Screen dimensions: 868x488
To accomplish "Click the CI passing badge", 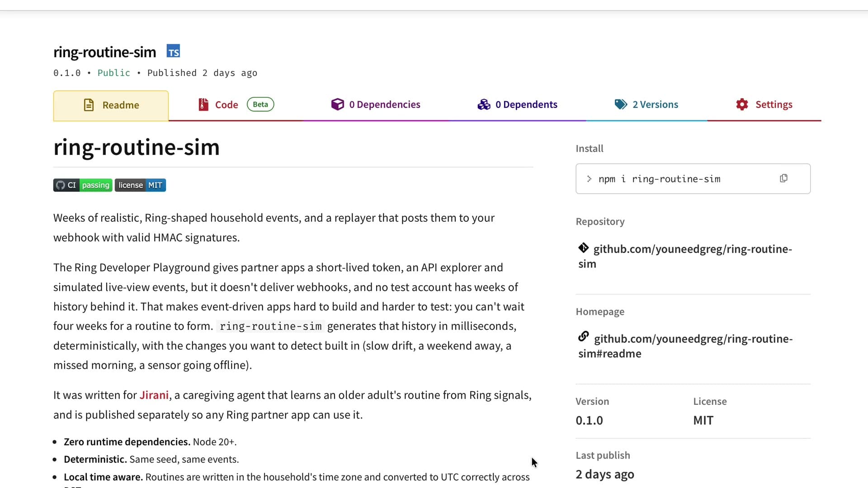I will tap(83, 185).
